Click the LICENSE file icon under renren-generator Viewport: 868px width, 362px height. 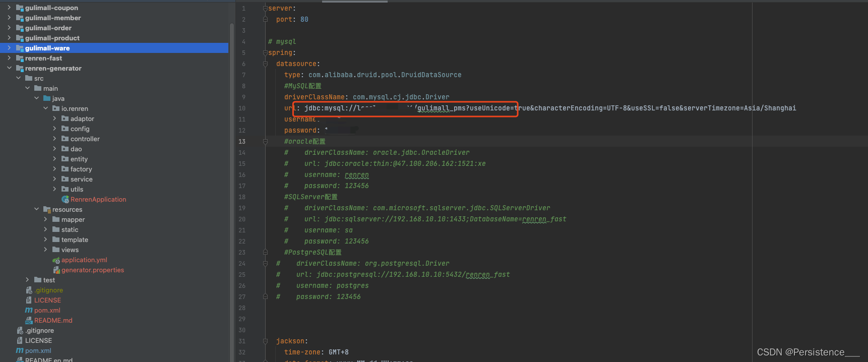tap(29, 300)
